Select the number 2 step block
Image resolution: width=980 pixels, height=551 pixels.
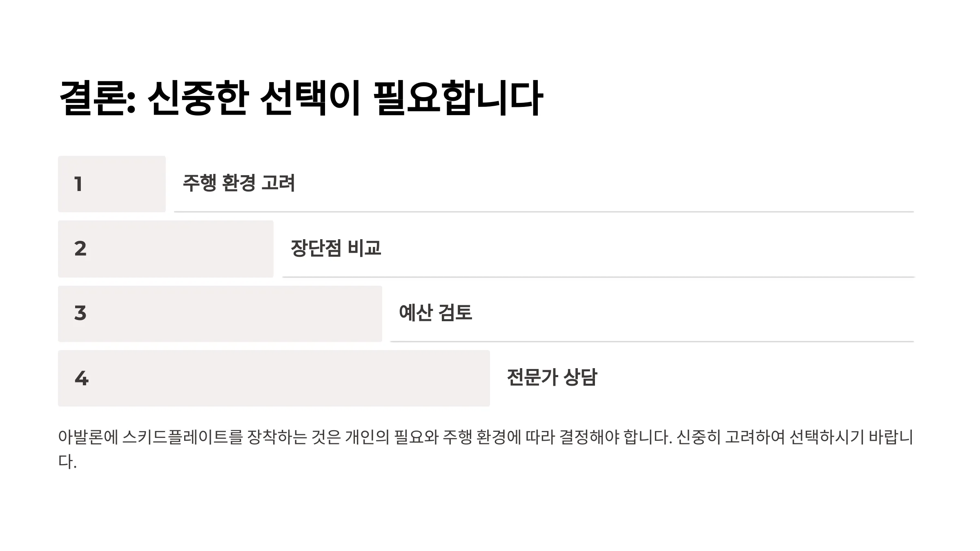click(166, 249)
